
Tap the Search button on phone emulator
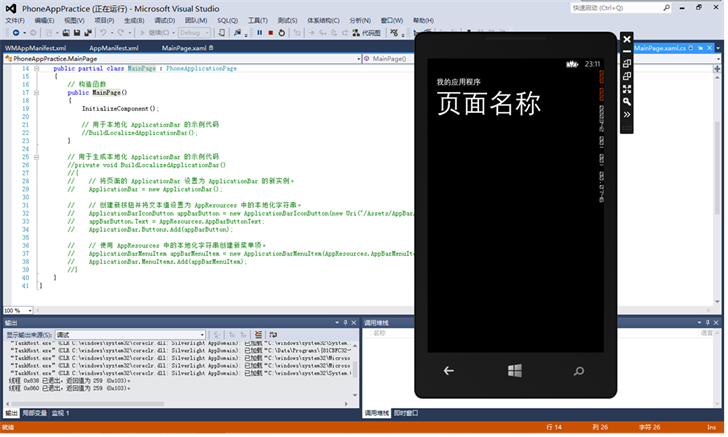click(578, 371)
